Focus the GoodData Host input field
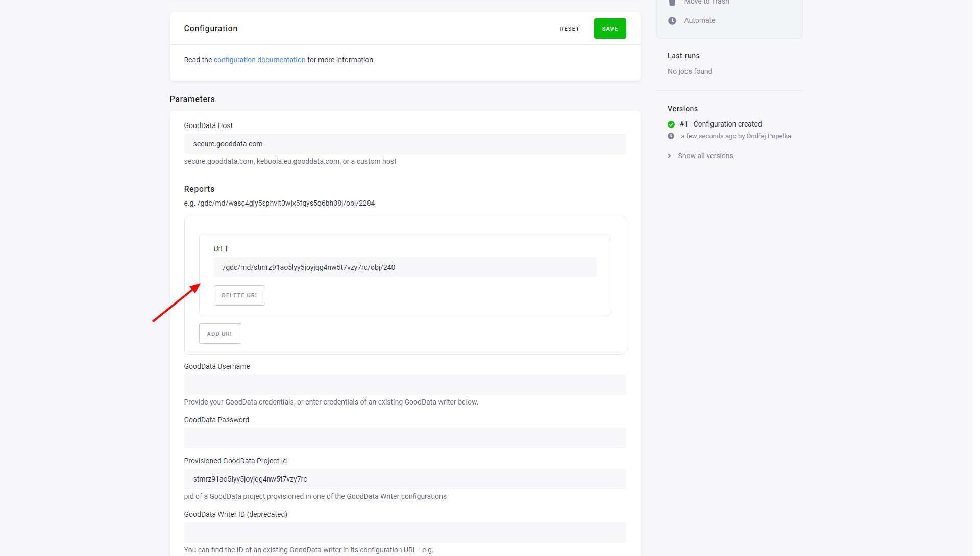980x556 pixels. (405, 144)
